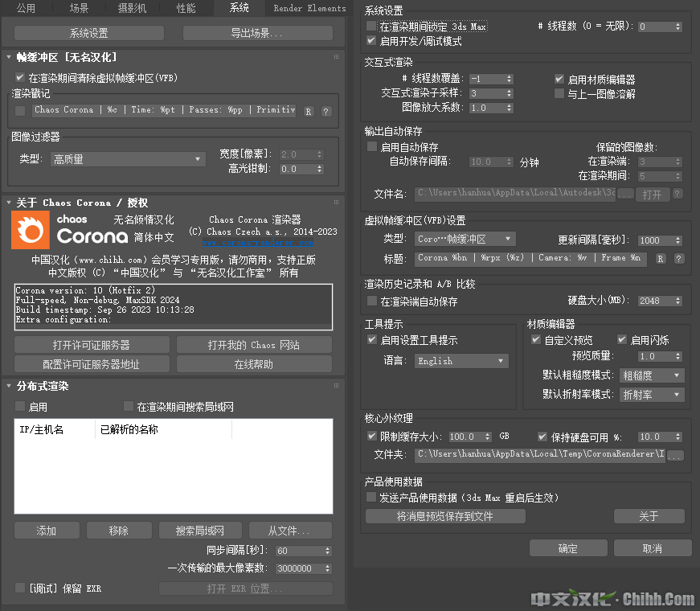Image resolution: width=700 pixels, height=611 pixels.
Task: Click the 导出场景... button
Action: click(x=257, y=33)
